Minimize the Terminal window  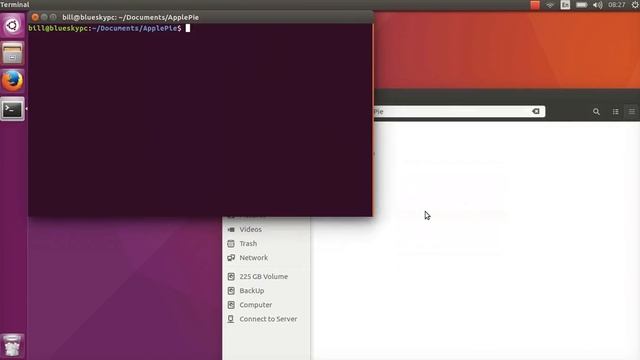tap(44, 17)
